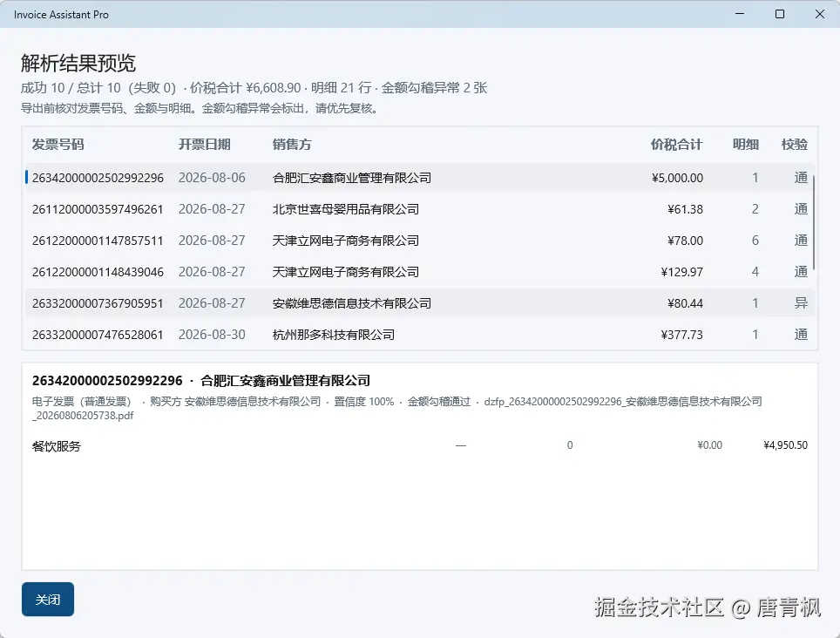This screenshot has width=840, height=638.
Task: Select invoice row 26342000002502992296
Action: click(419, 177)
